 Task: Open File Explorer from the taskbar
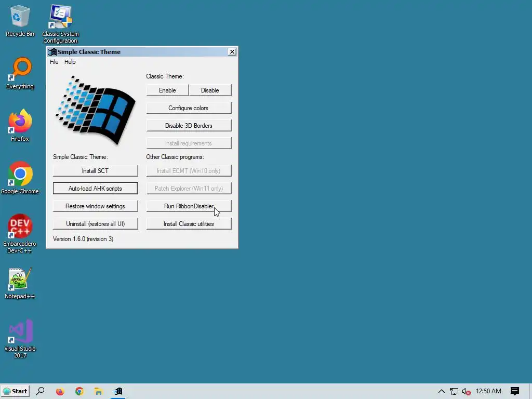point(98,391)
